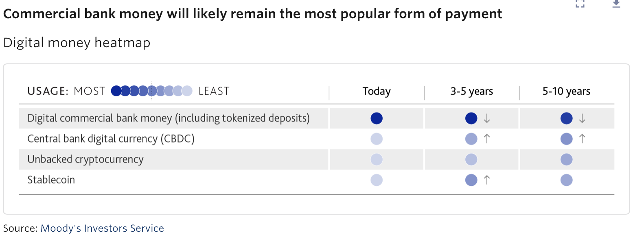Click the up arrow in CBDC 3-5 years
This screenshot has height=239, width=644.
coord(487,139)
